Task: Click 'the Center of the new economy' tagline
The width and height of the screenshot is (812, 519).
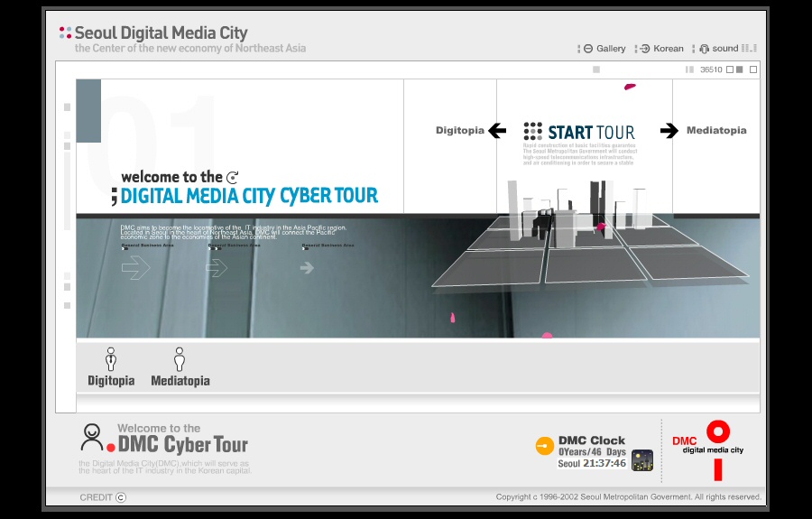Action: click(190, 48)
